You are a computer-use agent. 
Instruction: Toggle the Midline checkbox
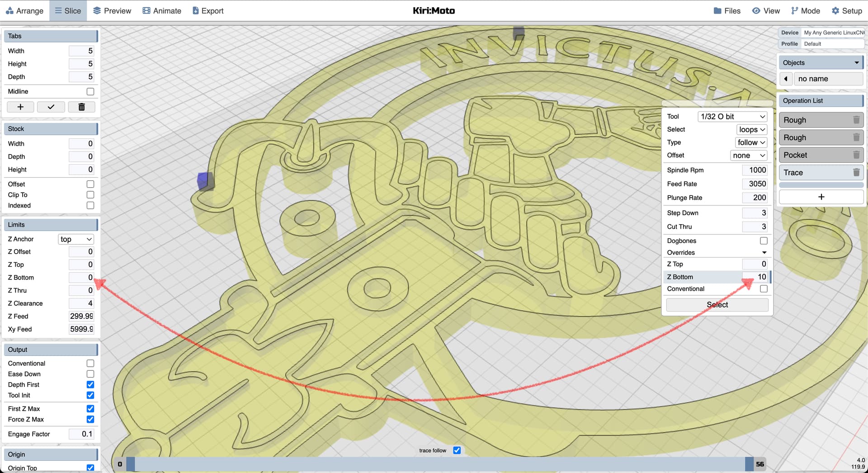click(90, 91)
